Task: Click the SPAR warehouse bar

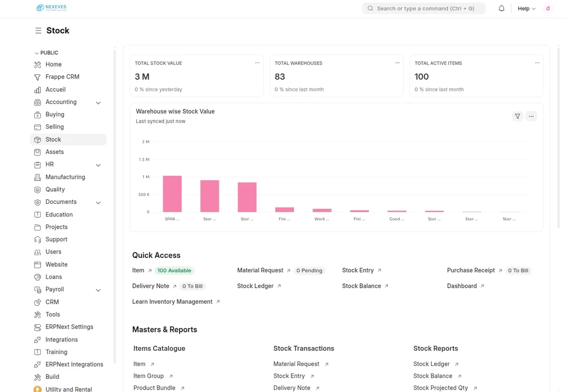Action: click(172, 194)
